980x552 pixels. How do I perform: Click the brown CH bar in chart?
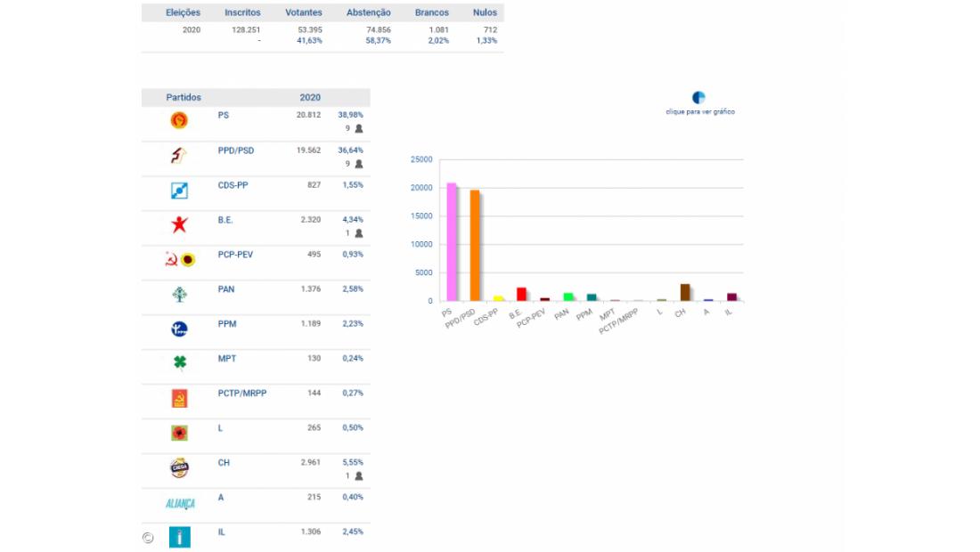(684, 292)
